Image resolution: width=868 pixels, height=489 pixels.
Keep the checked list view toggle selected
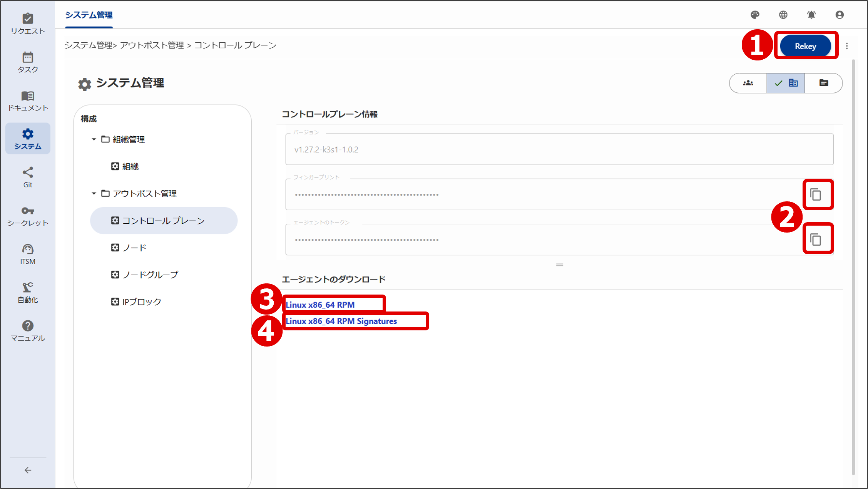[785, 83]
